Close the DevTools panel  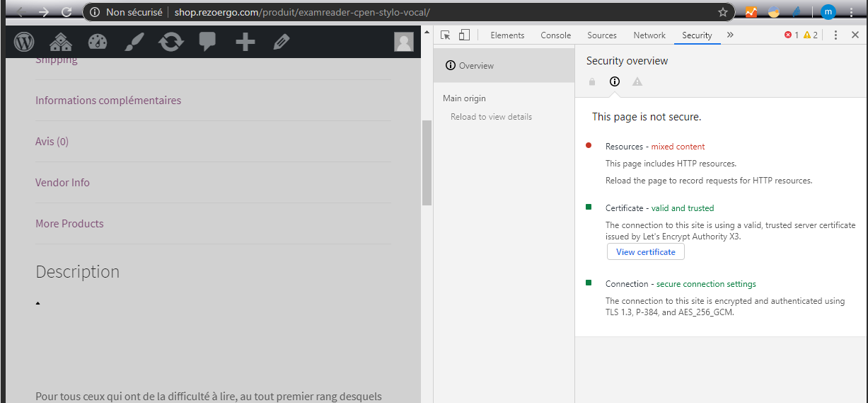[x=855, y=35]
